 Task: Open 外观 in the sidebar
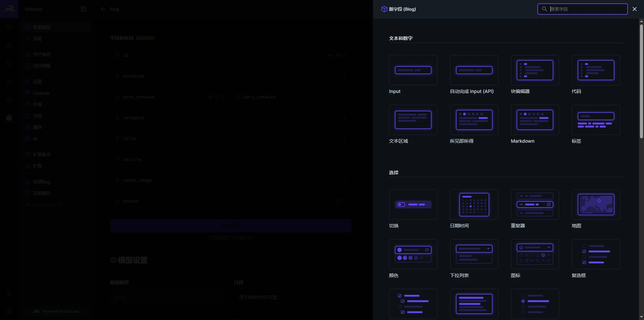56,104
